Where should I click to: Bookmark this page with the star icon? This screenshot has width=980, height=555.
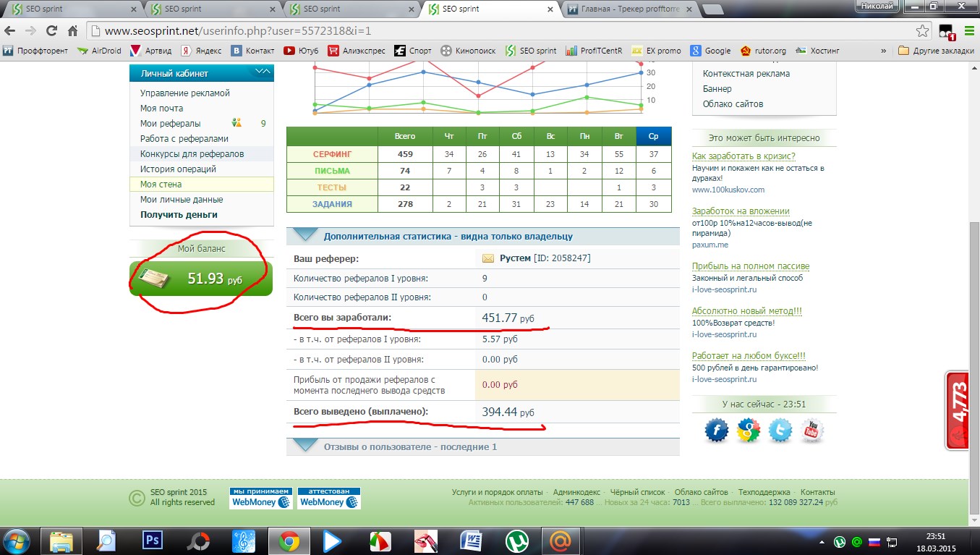point(922,31)
